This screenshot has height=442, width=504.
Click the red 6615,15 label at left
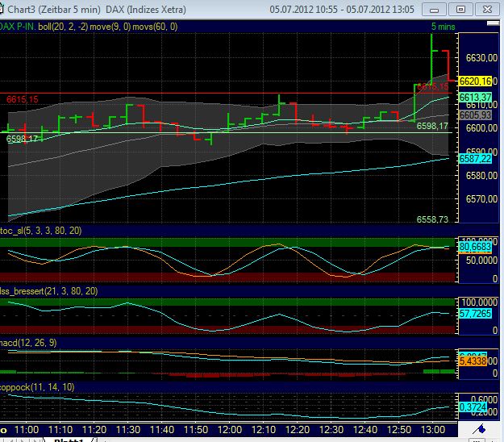[x=23, y=99]
